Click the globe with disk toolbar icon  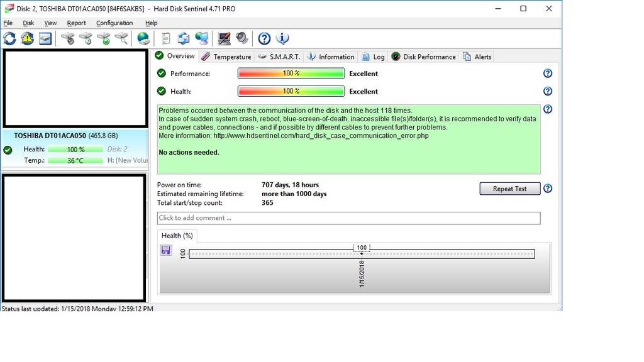[143, 38]
